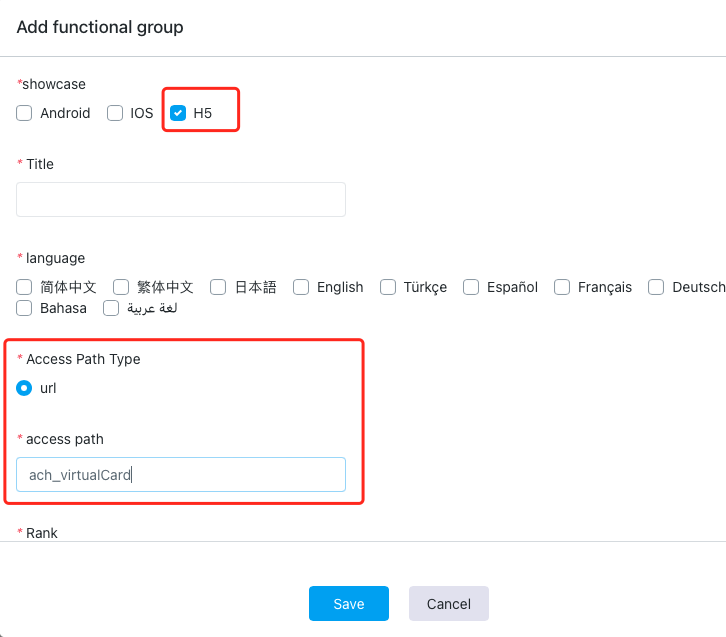Select the 日本語 language checkbox

(218, 287)
